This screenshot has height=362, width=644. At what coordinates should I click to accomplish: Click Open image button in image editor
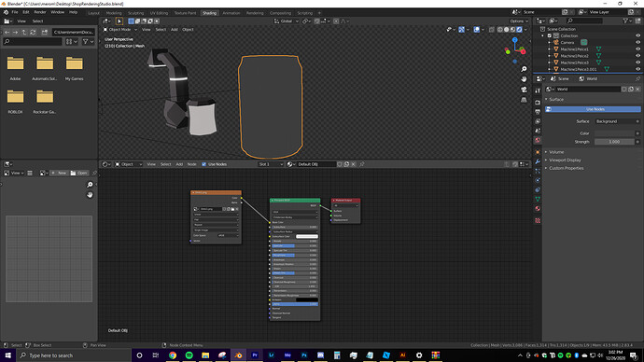pos(78,174)
